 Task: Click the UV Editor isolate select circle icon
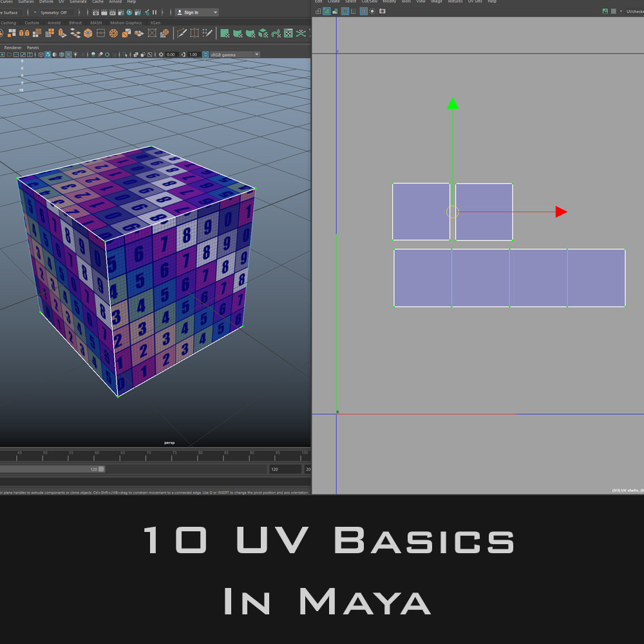coord(372,11)
